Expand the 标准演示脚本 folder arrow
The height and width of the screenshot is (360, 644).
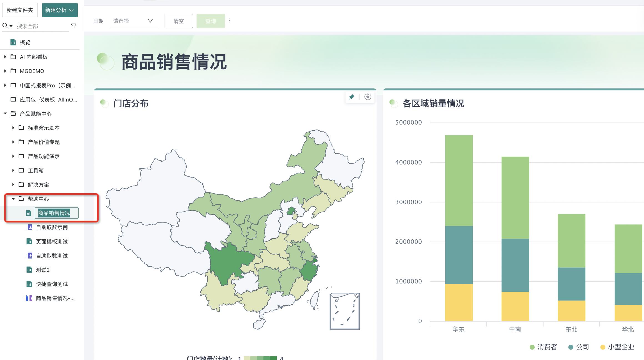tap(13, 128)
